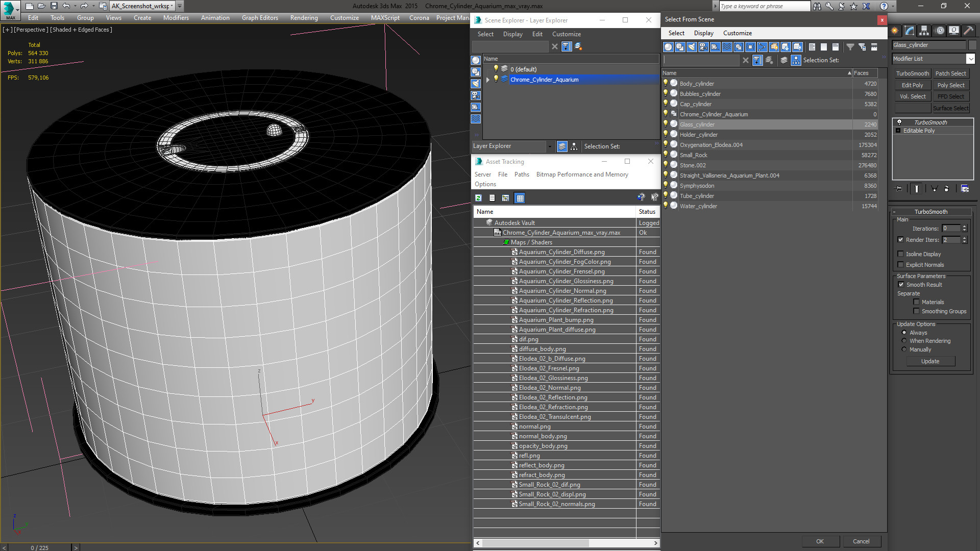Toggle Render Iters checkbox
Image resolution: width=980 pixels, height=551 pixels.
901,240
